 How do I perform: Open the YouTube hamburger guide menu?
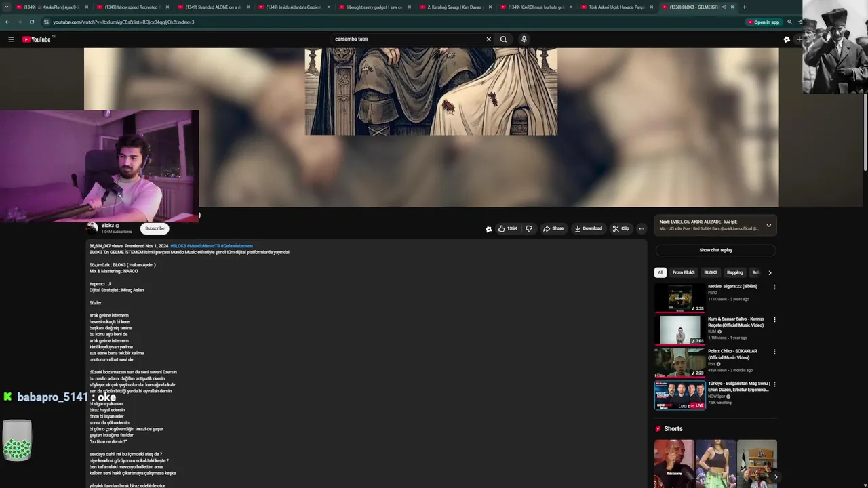click(11, 39)
